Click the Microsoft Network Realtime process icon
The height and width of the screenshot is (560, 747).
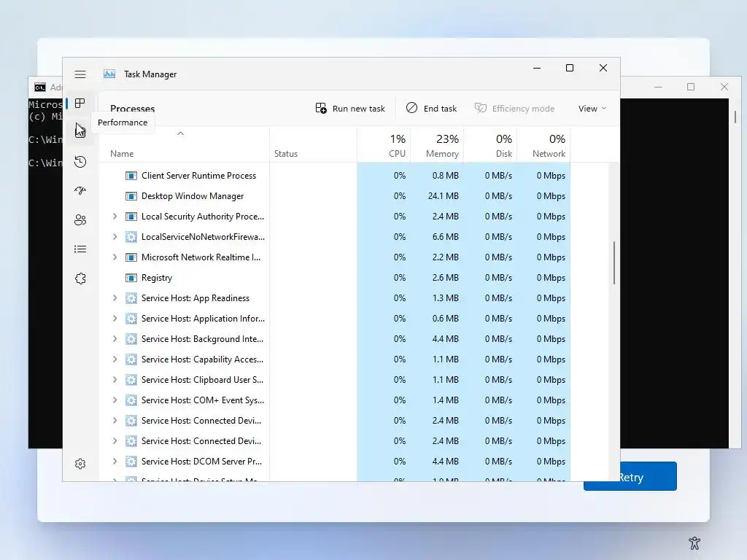click(131, 257)
